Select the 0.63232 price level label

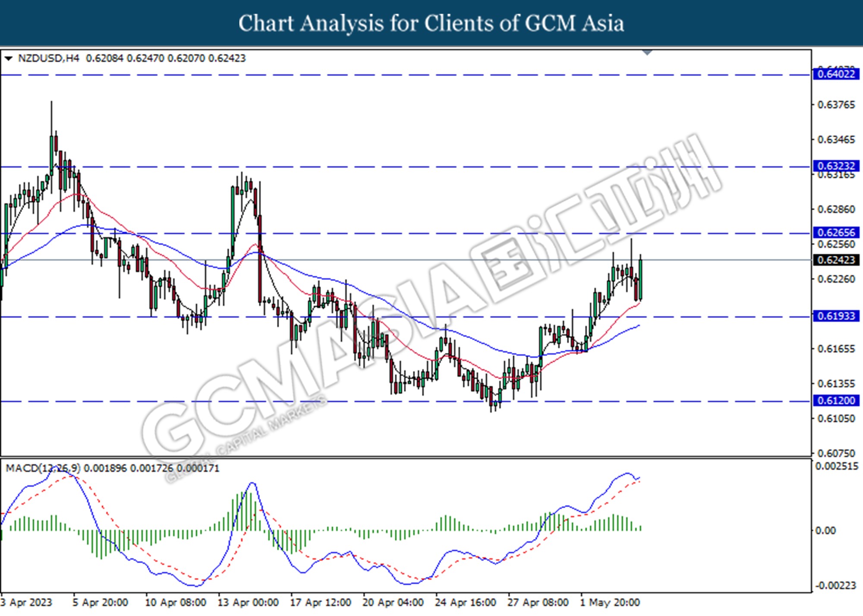[x=836, y=166]
